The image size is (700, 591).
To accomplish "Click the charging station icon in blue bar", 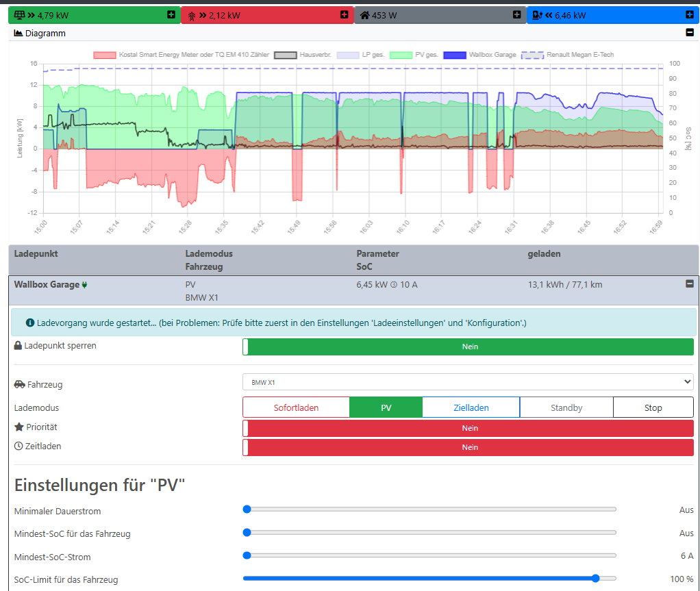I will click(537, 15).
